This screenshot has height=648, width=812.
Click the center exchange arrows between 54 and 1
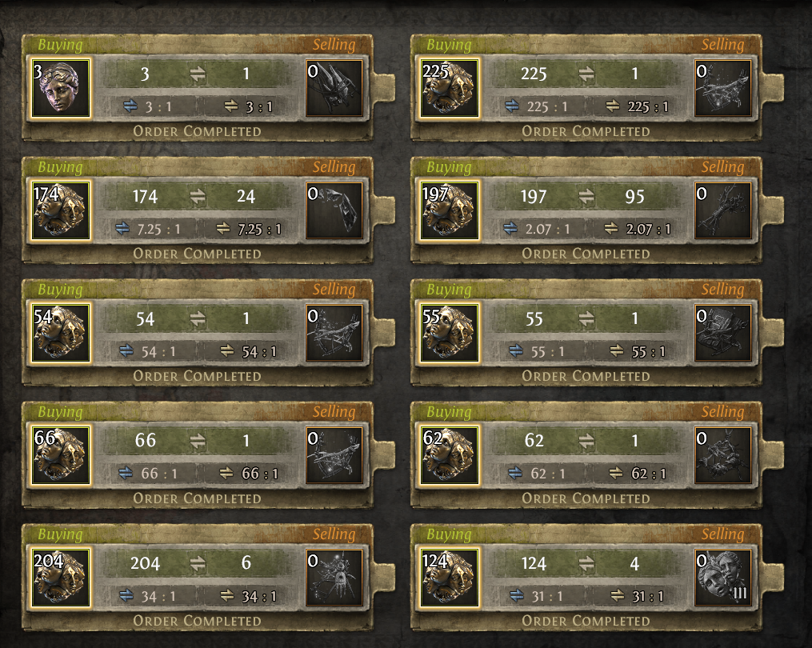click(198, 318)
